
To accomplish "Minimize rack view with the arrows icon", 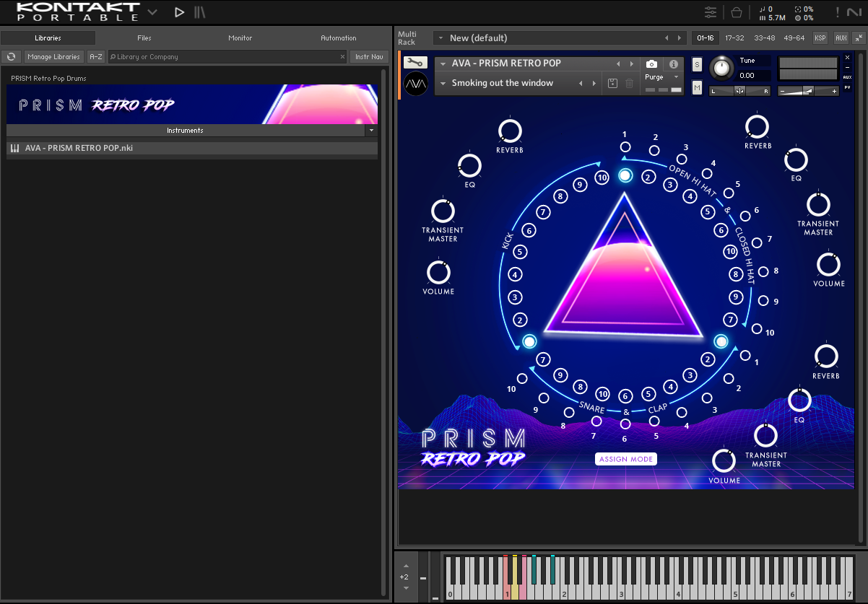I will coord(859,38).
